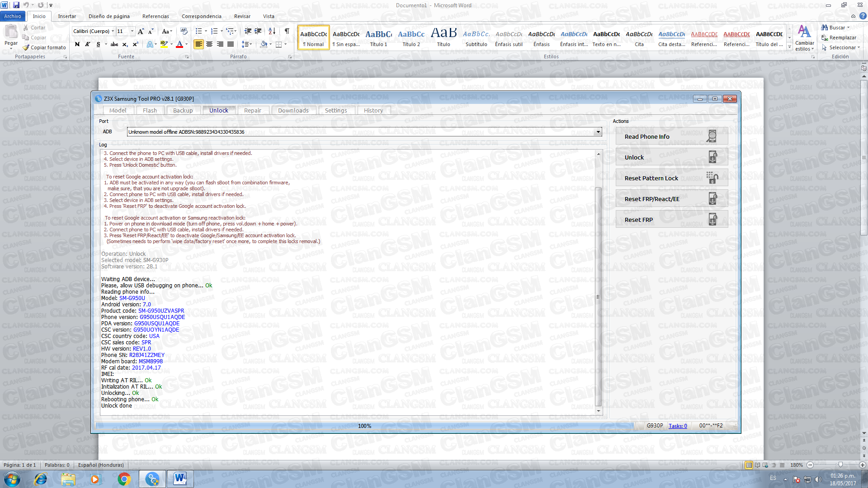Insert numbered list
868x488 pixels.
coord(214,31)
